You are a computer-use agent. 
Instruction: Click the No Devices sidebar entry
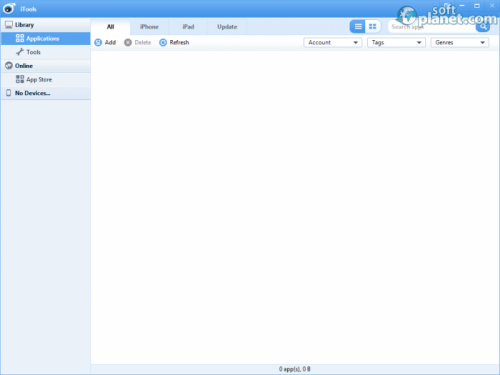(x=46, y=93)
